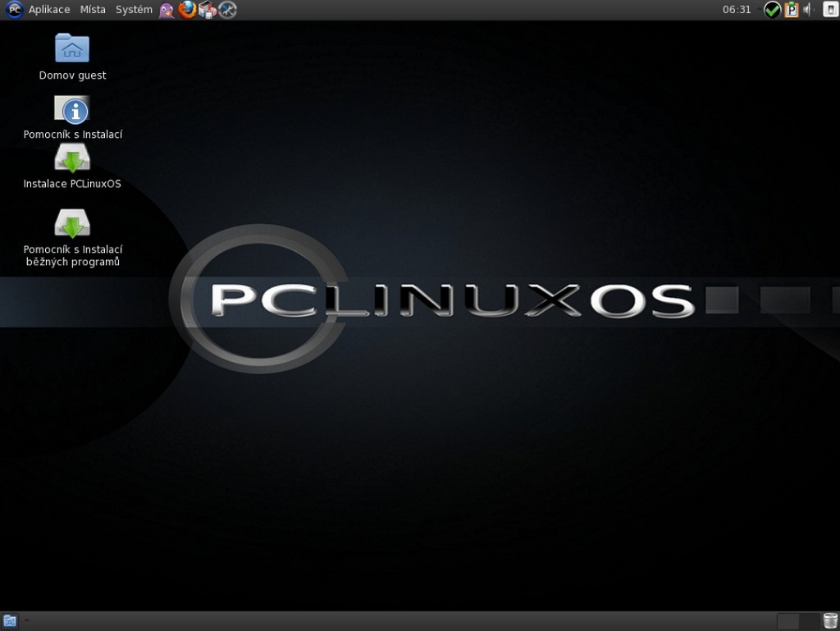840x631 pixels.
Task: Select the Domov guest label
Action: click(x=72, y=75)
